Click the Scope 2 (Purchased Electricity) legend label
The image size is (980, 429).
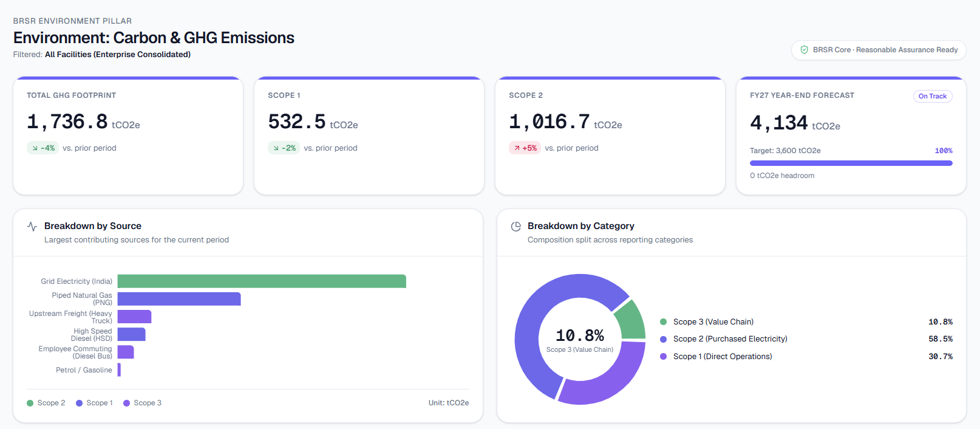click(730, 339)
